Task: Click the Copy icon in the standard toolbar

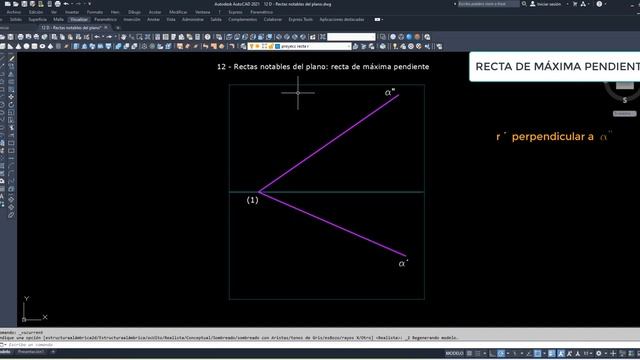Action: click(62, 37)
